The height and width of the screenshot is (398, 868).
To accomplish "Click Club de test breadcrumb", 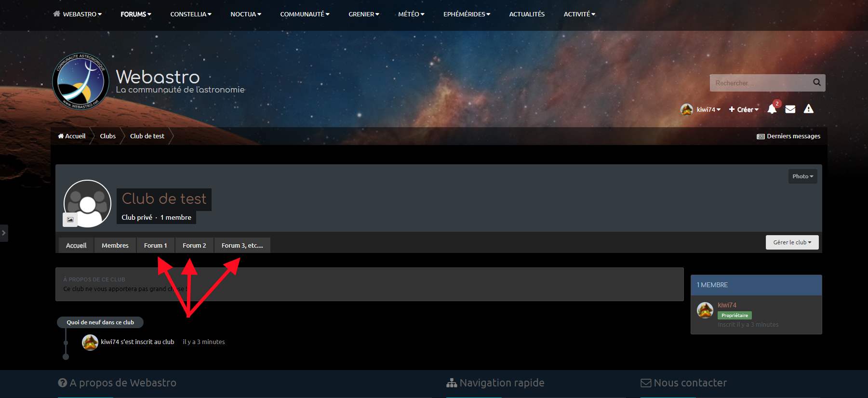I will 147,136.
